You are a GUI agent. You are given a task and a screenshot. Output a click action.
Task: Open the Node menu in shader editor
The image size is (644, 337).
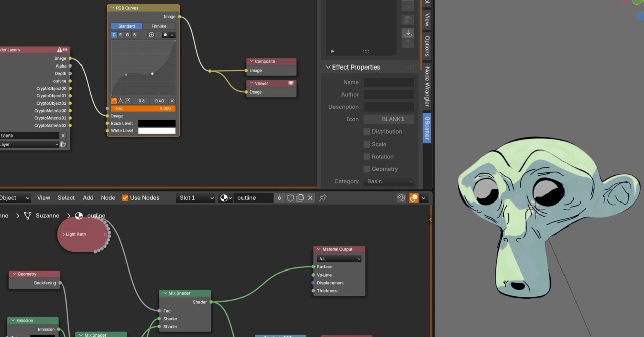click(x=108, y=198)
